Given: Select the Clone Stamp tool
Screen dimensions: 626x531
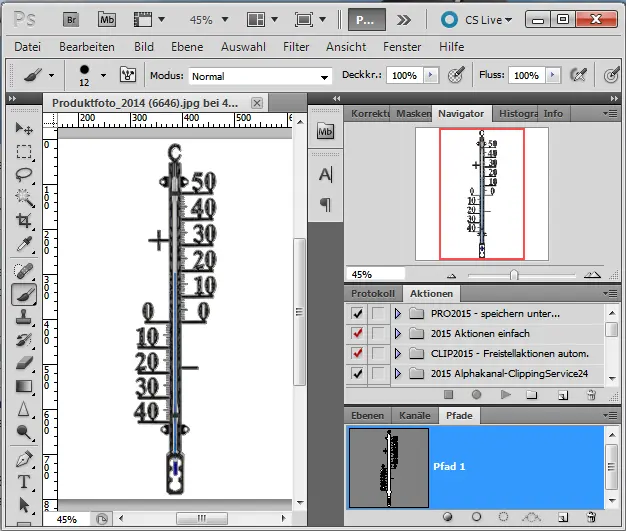Looking at the screenshot, I should point(24,317).
